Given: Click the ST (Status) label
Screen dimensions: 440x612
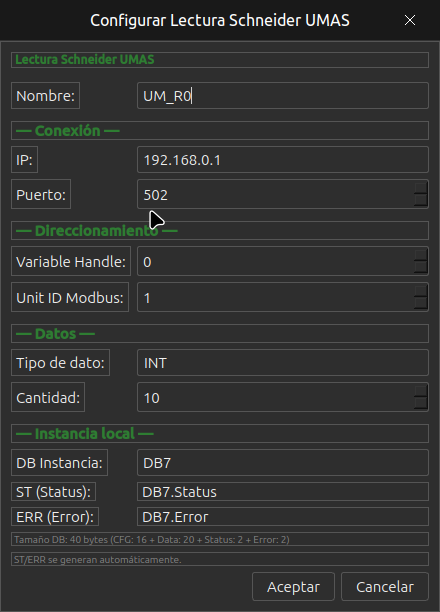Looking at the screenshot, I should 53,492.
